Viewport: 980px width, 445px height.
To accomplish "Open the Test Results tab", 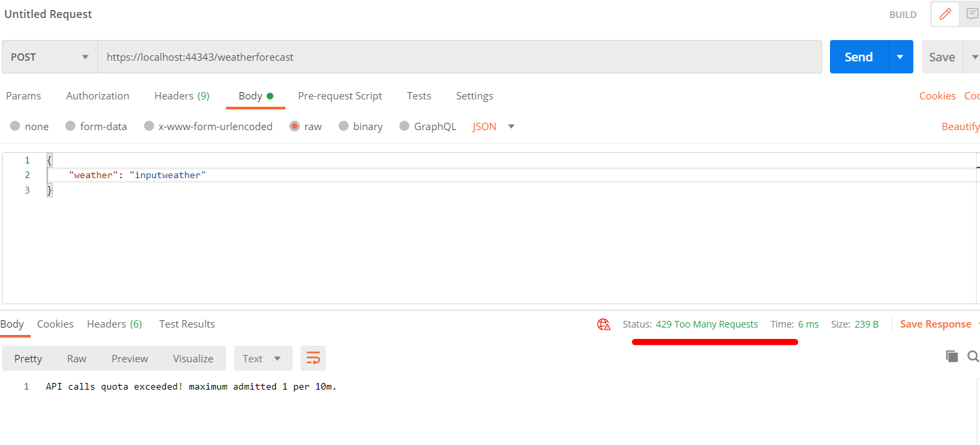I will (x=187, y=324).
